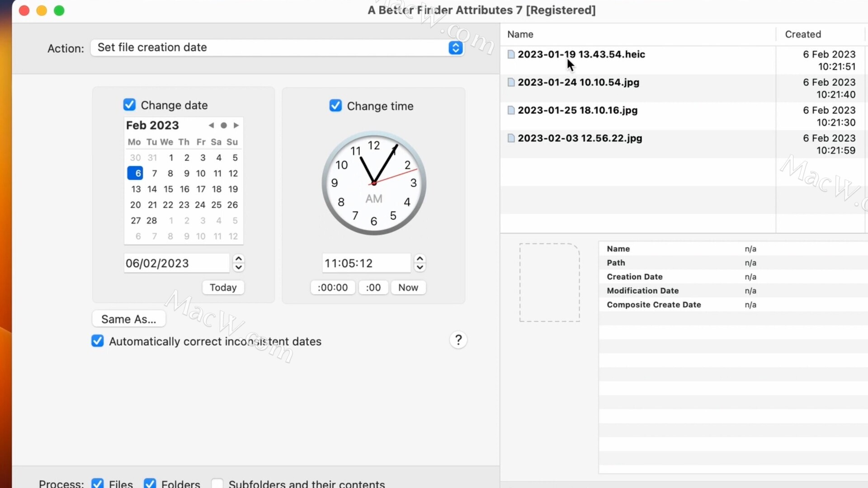Minimize the window with yellow button

(42, 10)
